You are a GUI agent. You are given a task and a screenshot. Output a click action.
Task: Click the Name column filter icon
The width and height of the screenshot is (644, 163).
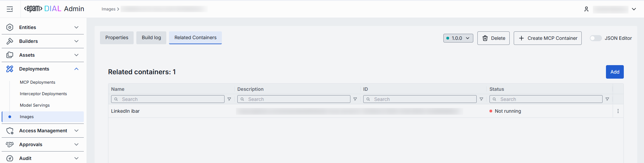(229, 99)
